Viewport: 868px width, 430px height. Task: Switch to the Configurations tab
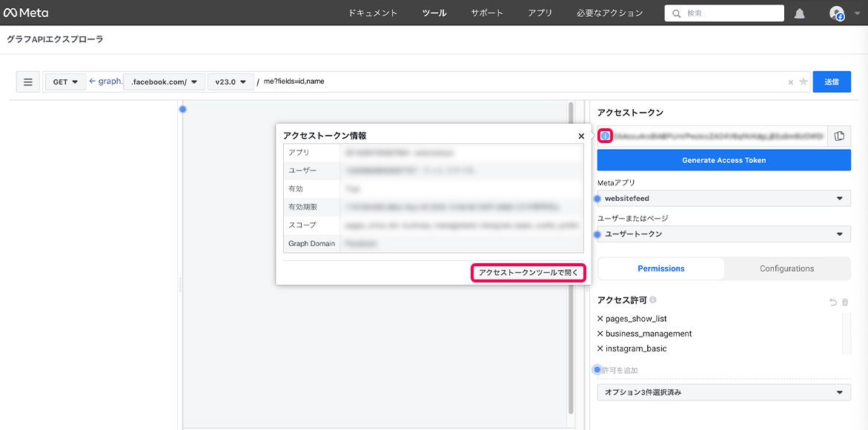pos(786,268)
